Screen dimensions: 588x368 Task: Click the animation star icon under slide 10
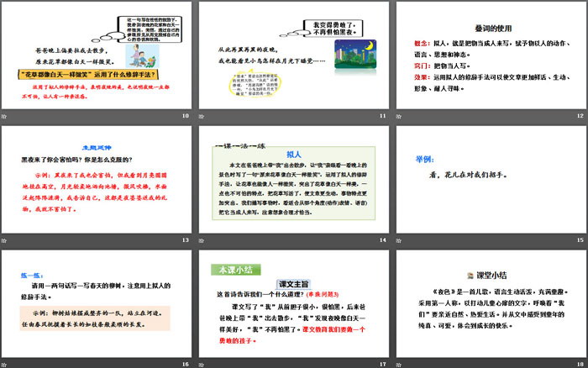(4, 116)
